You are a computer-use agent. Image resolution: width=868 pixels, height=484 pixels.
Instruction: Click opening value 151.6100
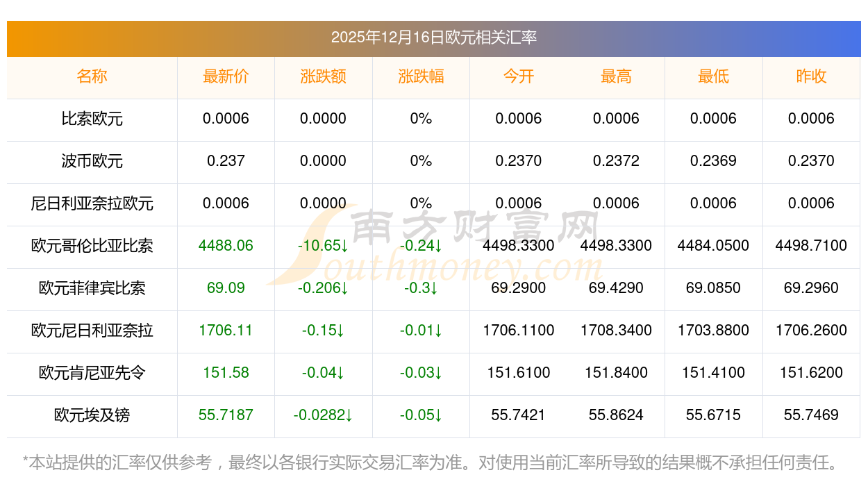(519, 373)
